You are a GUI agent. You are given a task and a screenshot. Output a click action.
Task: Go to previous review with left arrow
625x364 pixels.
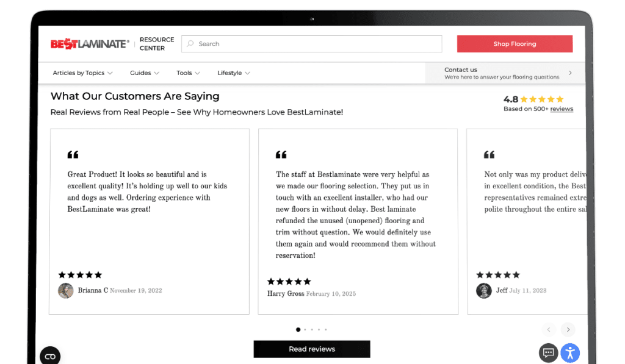tap(549, 329)
